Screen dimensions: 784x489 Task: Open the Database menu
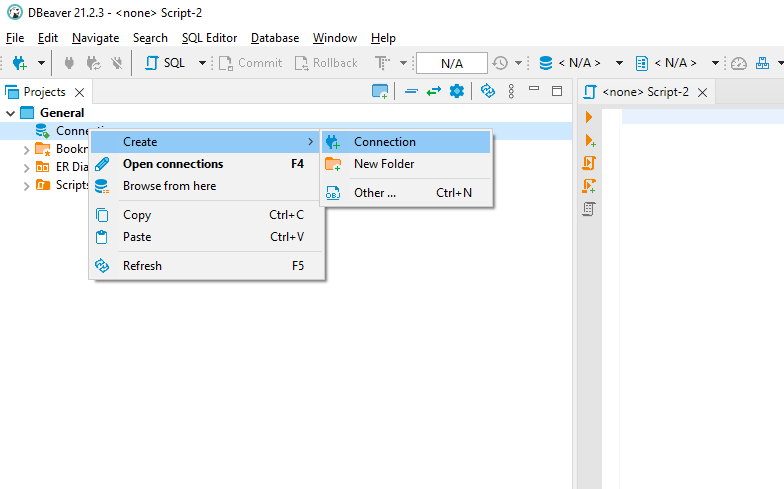pyautogui.click(x=275, y=38)
